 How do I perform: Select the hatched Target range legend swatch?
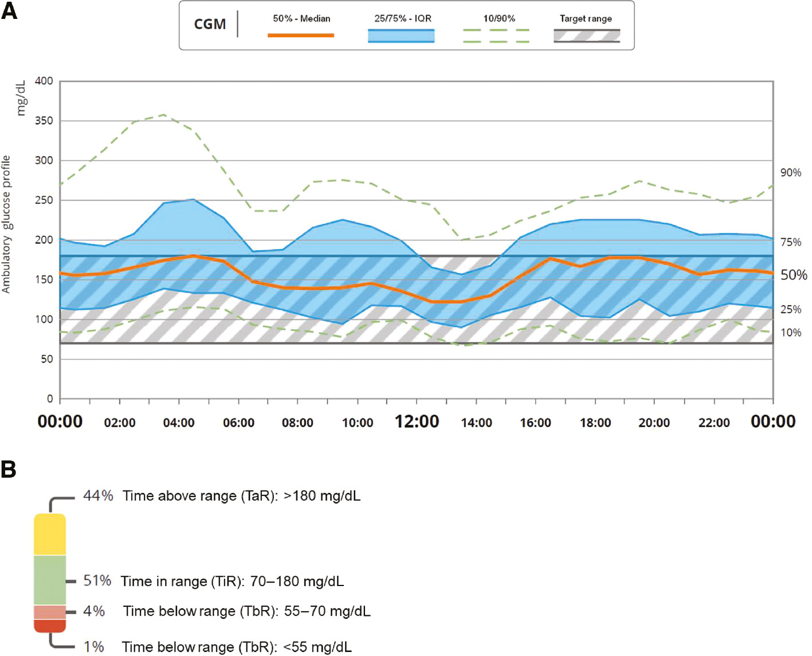click(586, 36)
